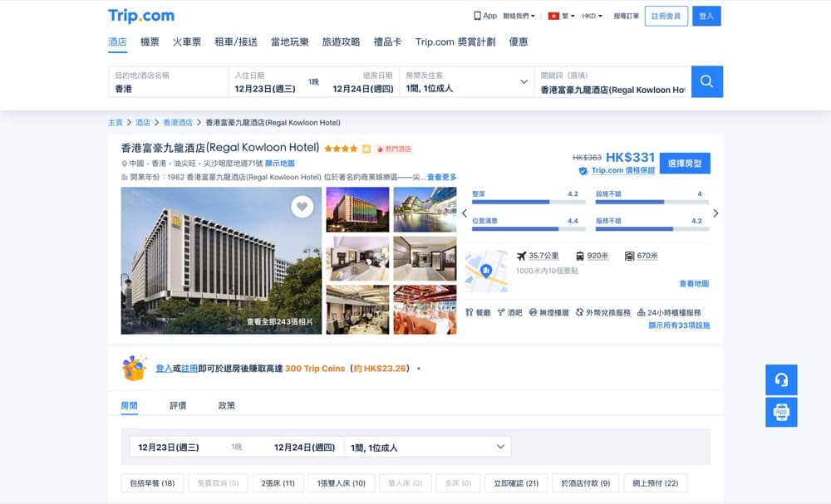
Task: Toggle the 2張床 (11) filter
Action: 278,483
